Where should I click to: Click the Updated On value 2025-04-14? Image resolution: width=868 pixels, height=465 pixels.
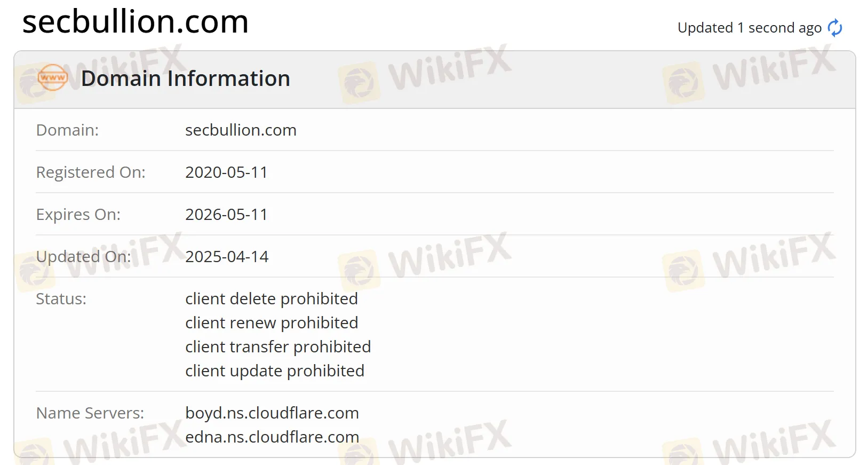(x=227, y=256)
